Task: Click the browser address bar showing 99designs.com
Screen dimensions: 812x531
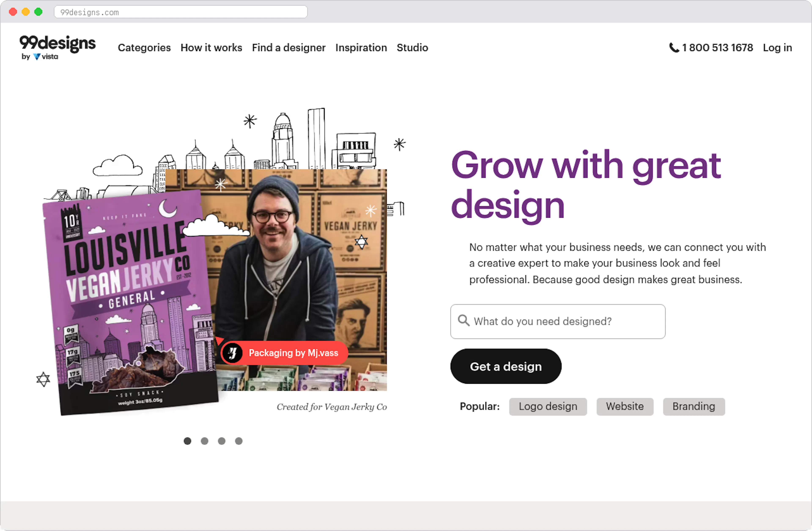Action: [x=181, y=12]
